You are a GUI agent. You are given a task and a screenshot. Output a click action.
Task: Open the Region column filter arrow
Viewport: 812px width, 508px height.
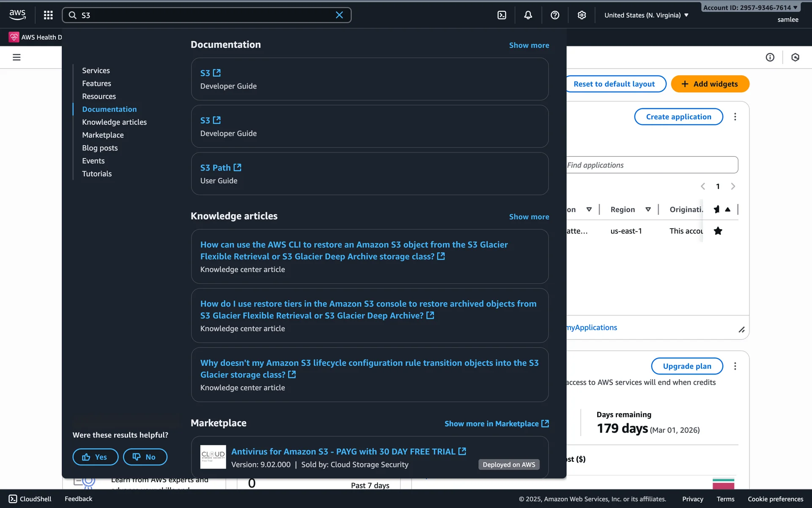tap(648, 210)
